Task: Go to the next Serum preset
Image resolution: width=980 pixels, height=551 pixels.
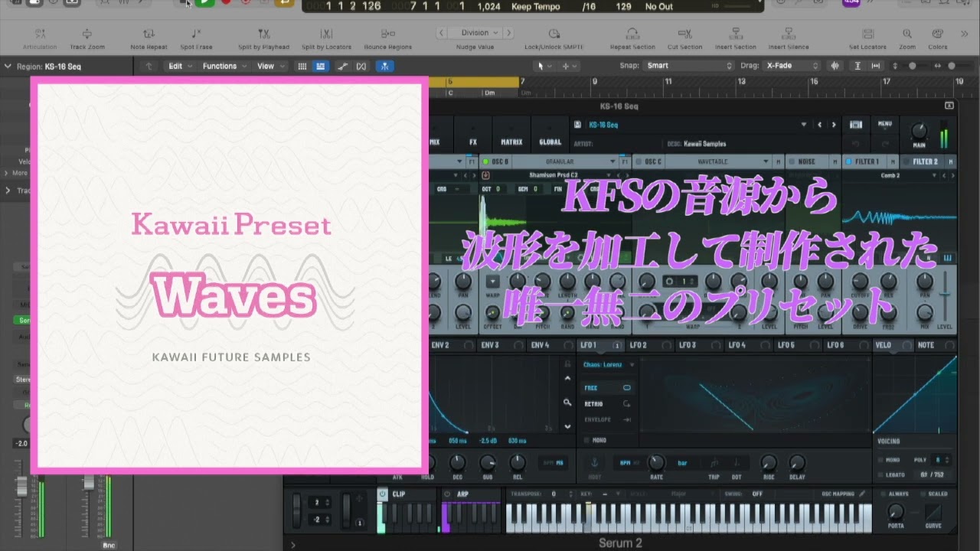Action: pos(834,125)
